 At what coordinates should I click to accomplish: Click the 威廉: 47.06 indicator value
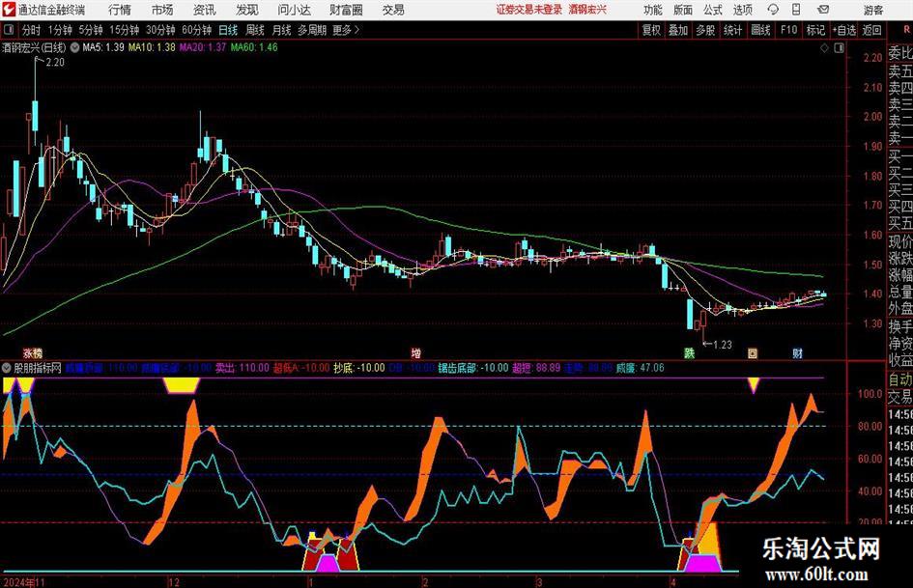click(x=640, y=367)
